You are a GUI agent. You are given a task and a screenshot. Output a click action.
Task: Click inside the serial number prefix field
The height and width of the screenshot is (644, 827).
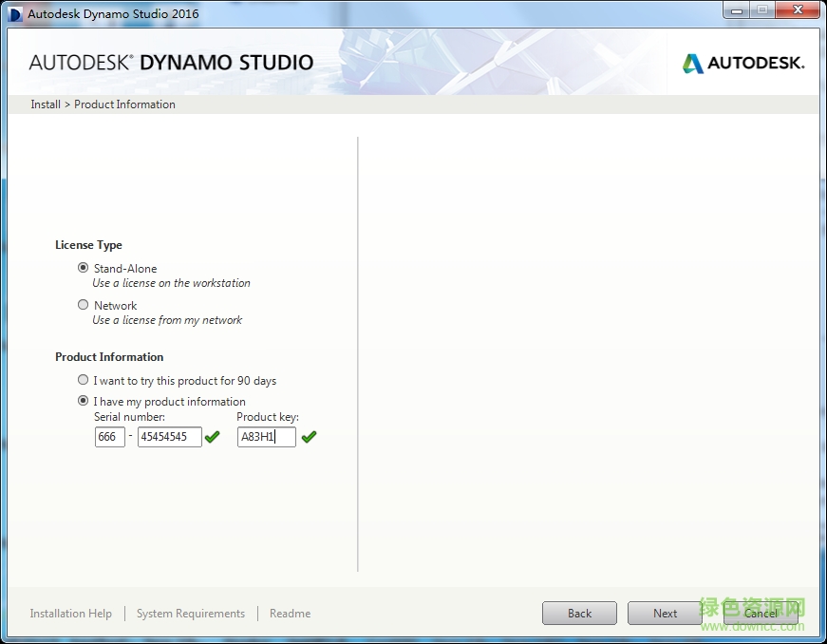tap(109, 437)
